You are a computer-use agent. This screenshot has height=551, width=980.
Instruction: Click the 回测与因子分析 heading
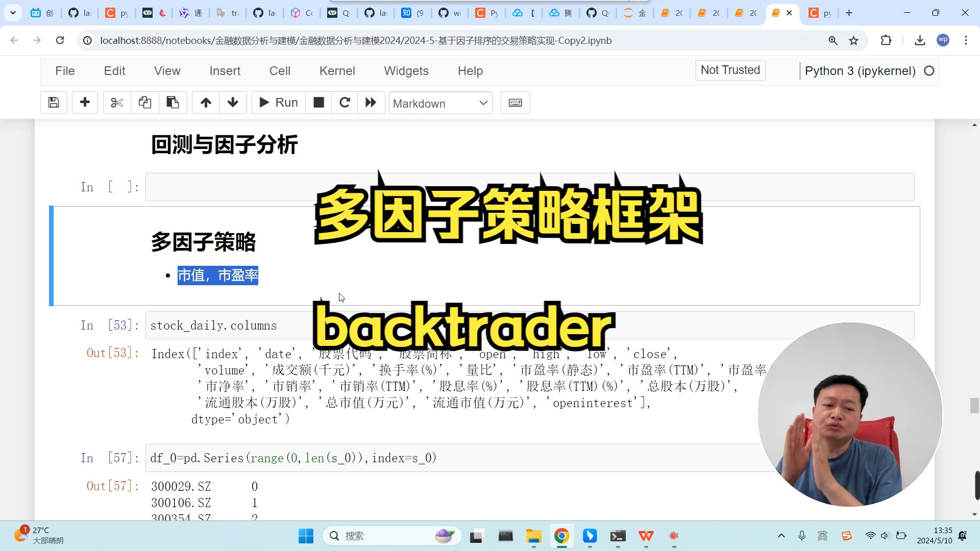click(225, 144)
